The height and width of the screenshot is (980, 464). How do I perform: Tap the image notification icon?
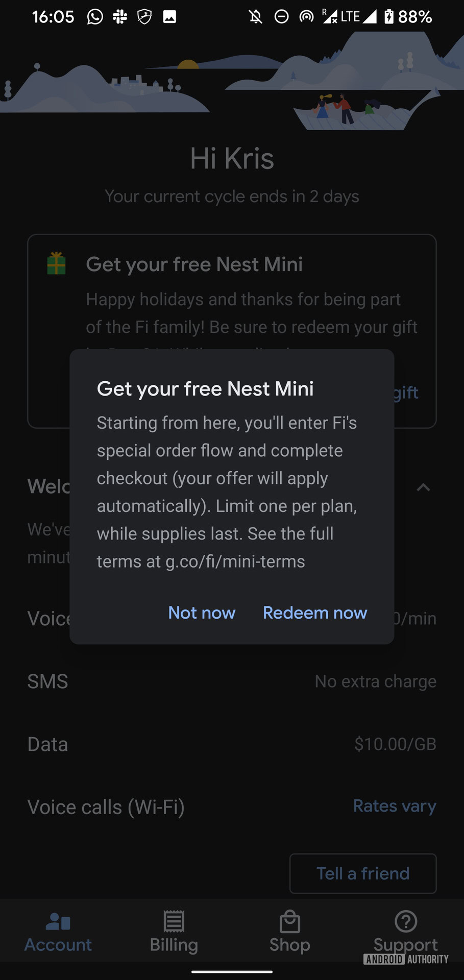(x=169, y=17)
